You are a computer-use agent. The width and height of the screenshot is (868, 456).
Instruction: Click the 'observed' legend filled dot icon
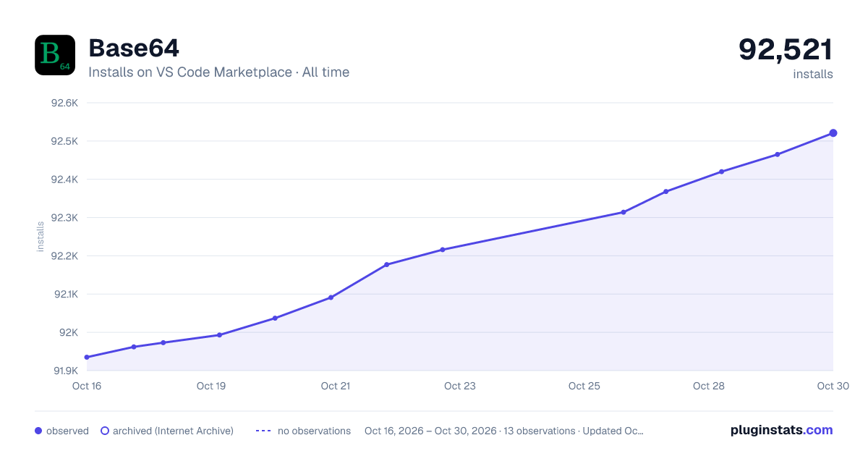point(38,431)
